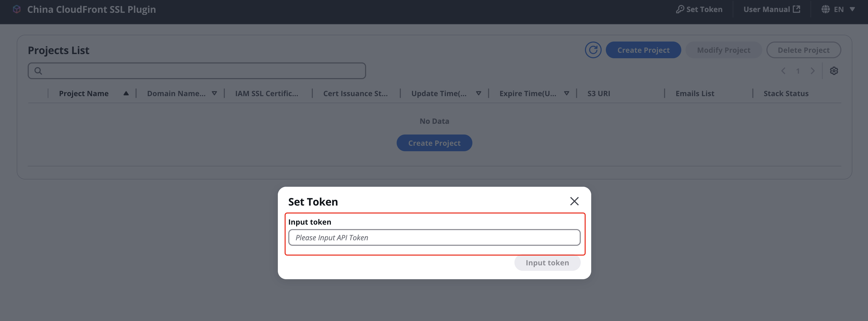Open the User Manual link
868x321 pixels.
(x=772, y=9)
